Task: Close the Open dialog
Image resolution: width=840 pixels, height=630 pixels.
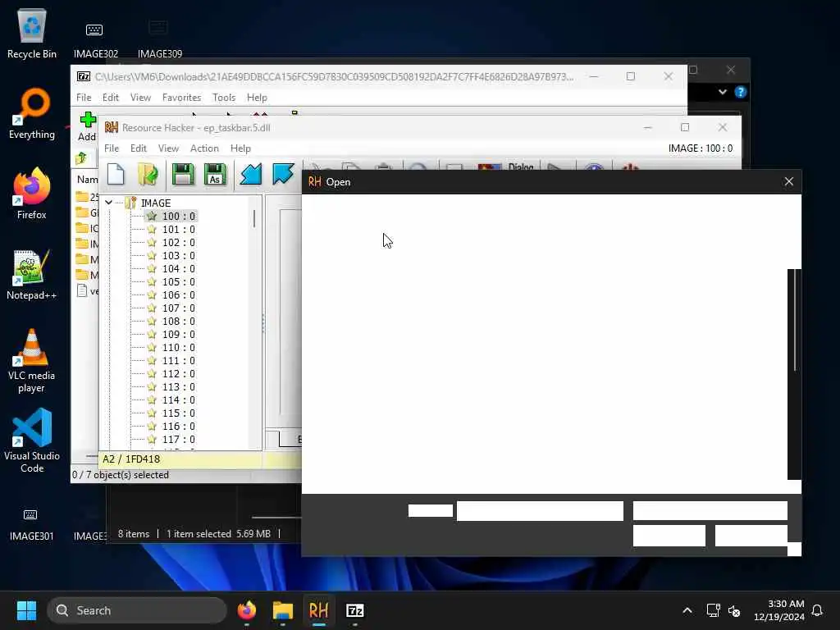Action: coord(788,181)
